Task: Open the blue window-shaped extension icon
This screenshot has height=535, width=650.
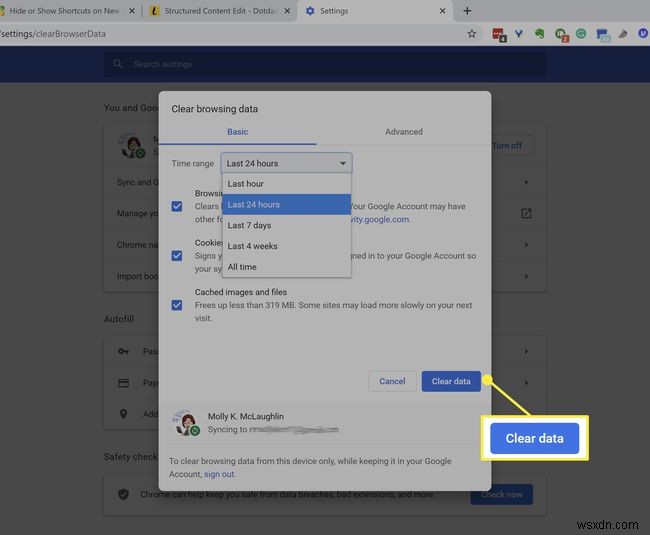Action: (603, 35)
